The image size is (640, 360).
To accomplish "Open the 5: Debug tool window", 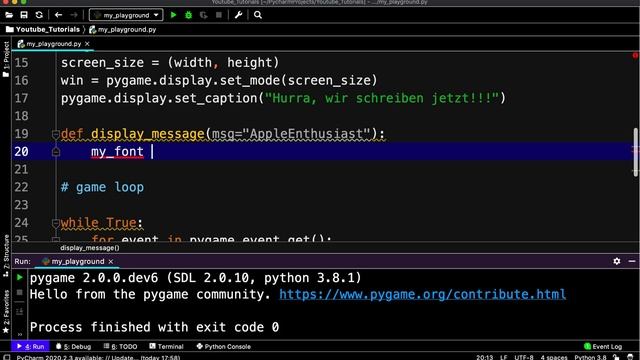I will (73, 347).
